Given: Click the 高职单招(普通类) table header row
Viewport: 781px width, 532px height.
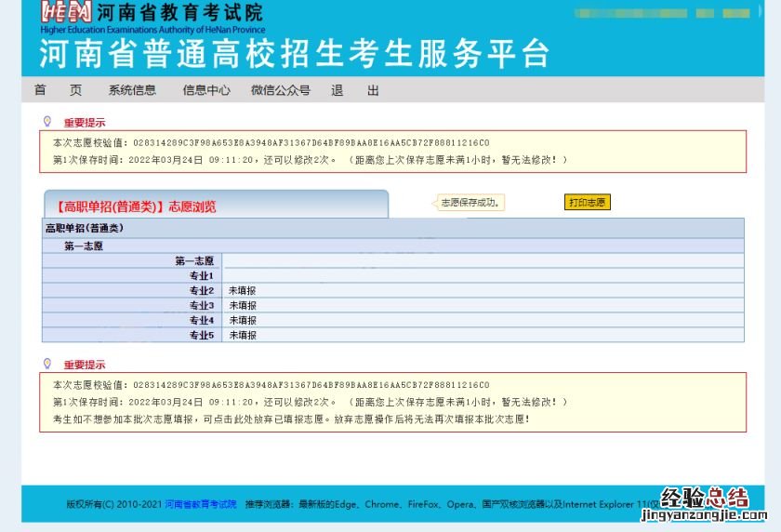Looking at the screenshot, I should (x=392, y=228).
